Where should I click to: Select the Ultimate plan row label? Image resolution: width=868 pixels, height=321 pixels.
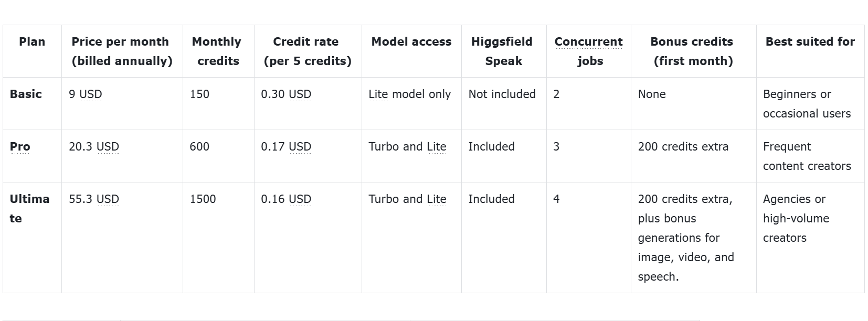tap(29, 209)
